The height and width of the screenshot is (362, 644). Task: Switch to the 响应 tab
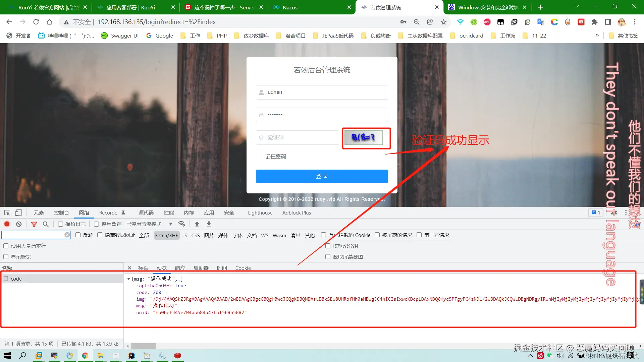tap(180, 268)
